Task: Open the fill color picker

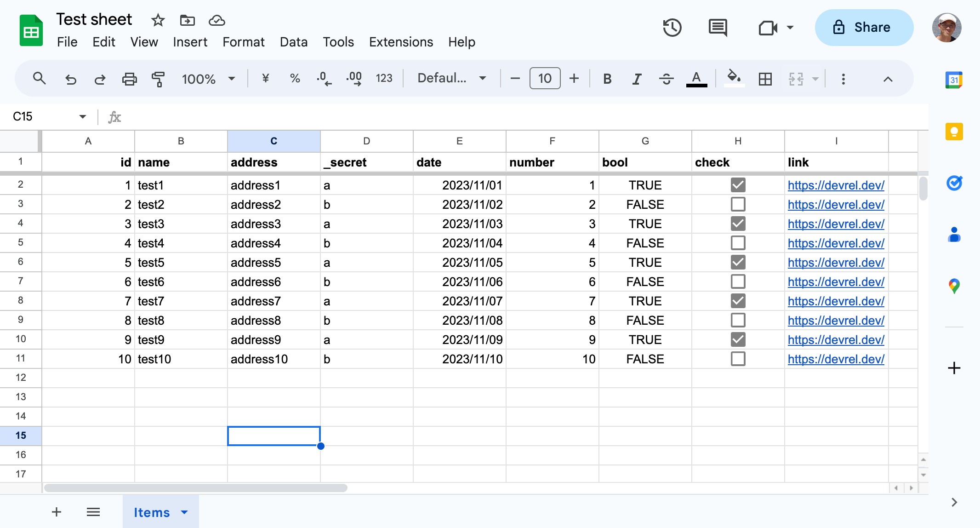Action: click(x=734, y=78)
